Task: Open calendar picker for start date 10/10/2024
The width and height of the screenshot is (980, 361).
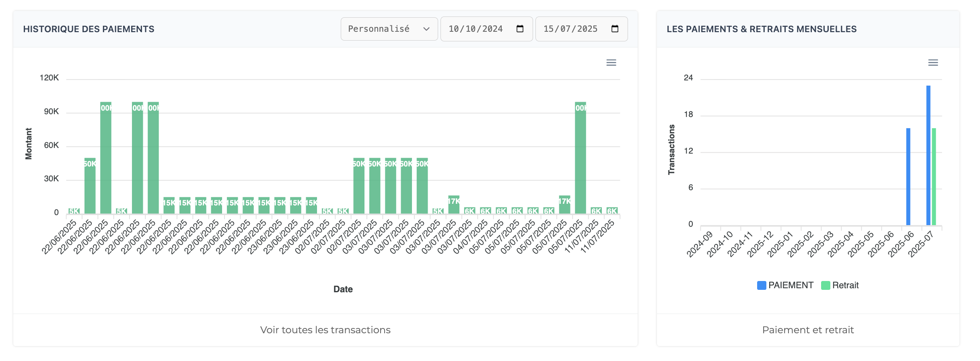Action: [520, 29]
